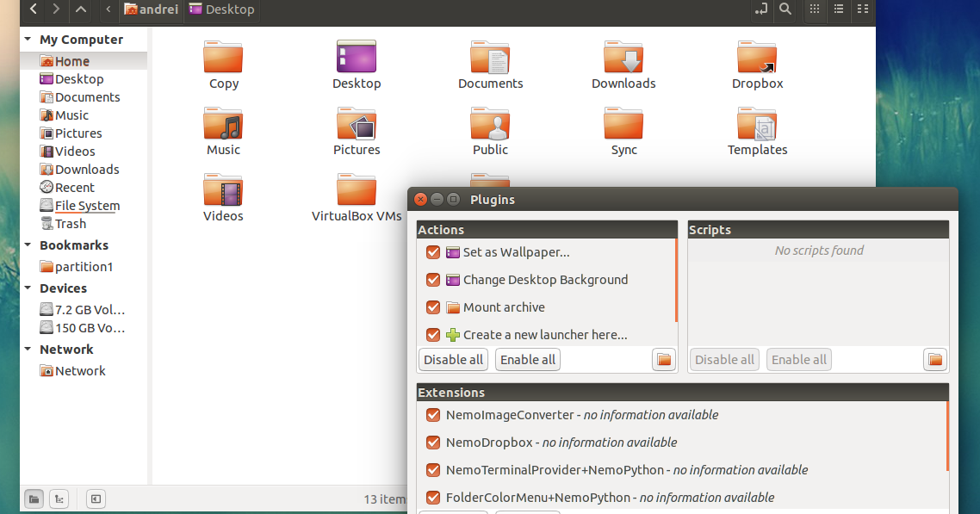Show the tree view sidebar
Viewport: 980px width, 514px height.
coord(59,499)
